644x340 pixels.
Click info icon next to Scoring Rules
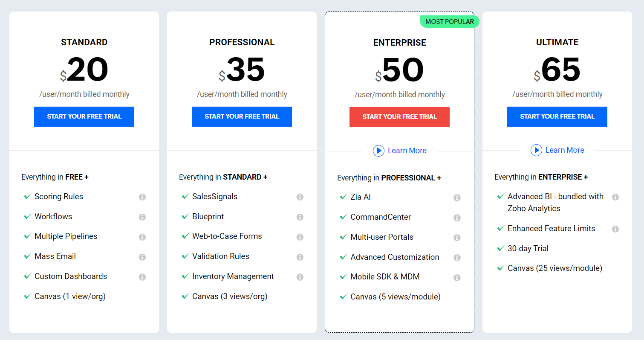[x=142, y=197]
